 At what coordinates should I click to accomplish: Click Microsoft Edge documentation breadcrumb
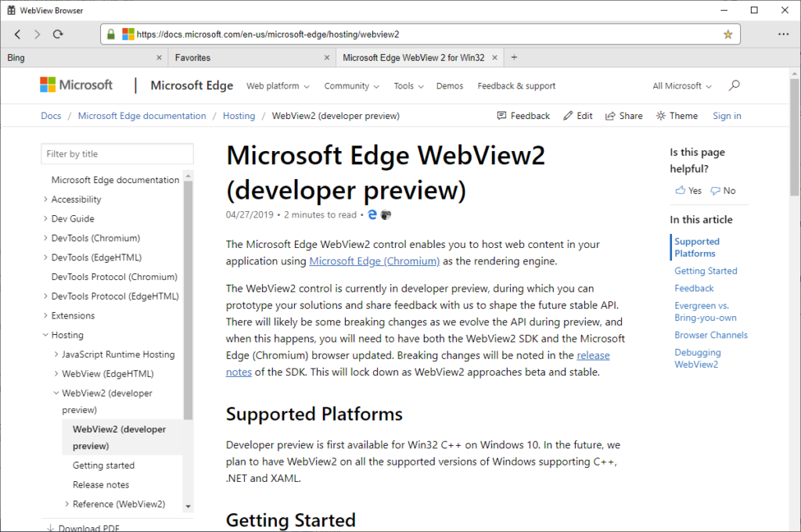[142, 116]
